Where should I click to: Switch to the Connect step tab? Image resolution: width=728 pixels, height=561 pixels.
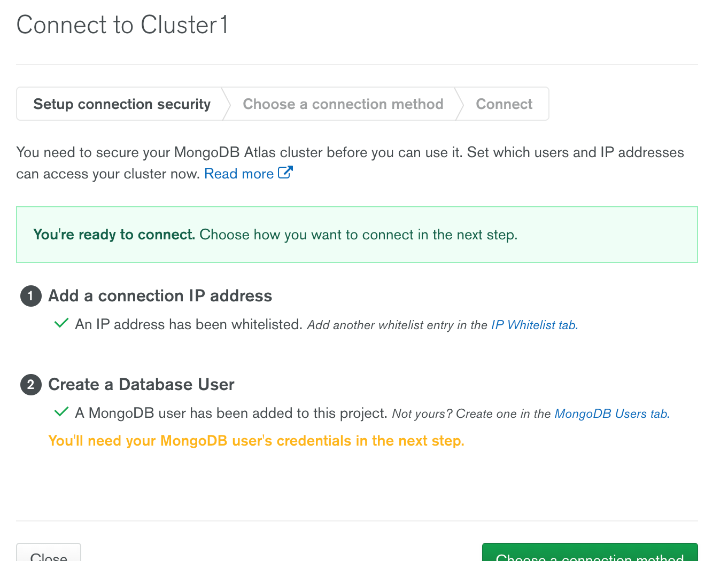tap(504, 104)
